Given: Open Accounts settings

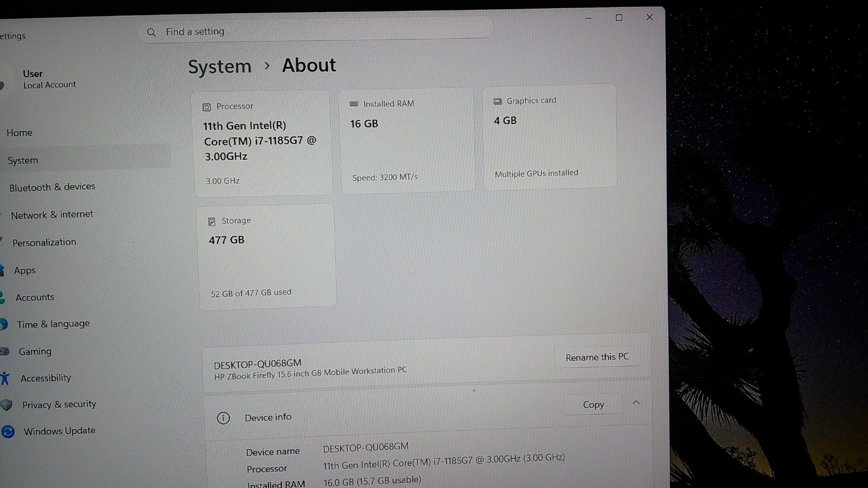Looking at the screenshot, I should coord(35,297).
